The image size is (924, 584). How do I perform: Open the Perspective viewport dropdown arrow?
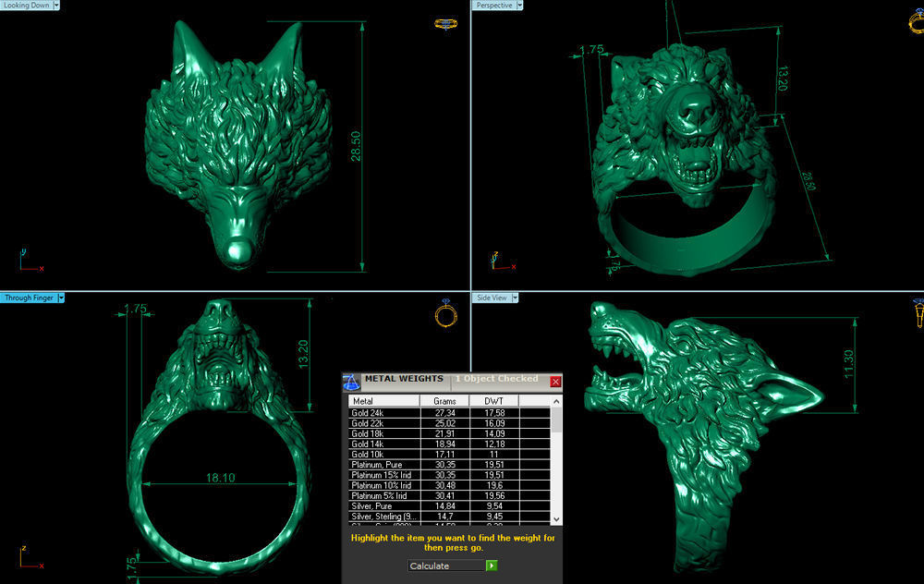(519, 5)
